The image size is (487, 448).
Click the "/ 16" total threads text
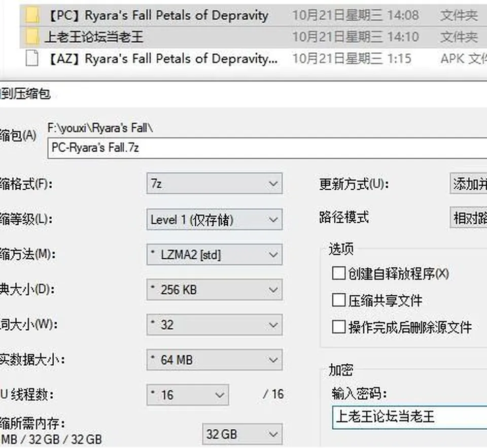273,394
